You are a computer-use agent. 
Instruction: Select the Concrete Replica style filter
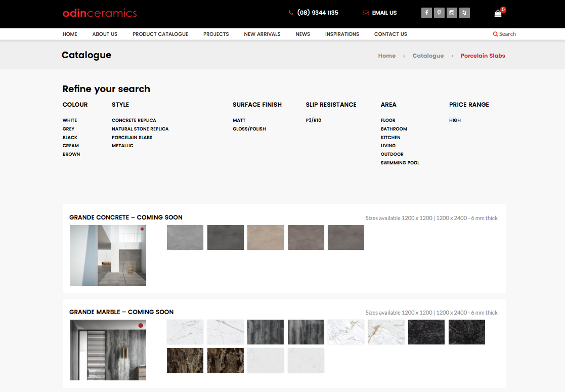pos(134,120)
